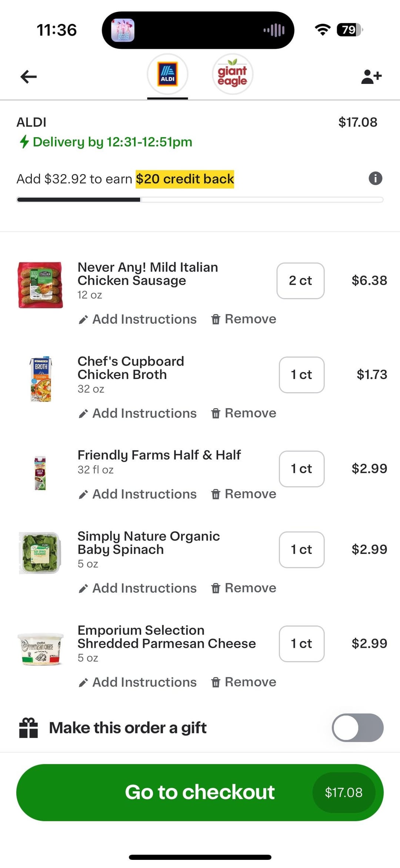Tap the back arrow icon
This screenshot has height=868, width=400.
pyautogui.click(x=29, y=77)
